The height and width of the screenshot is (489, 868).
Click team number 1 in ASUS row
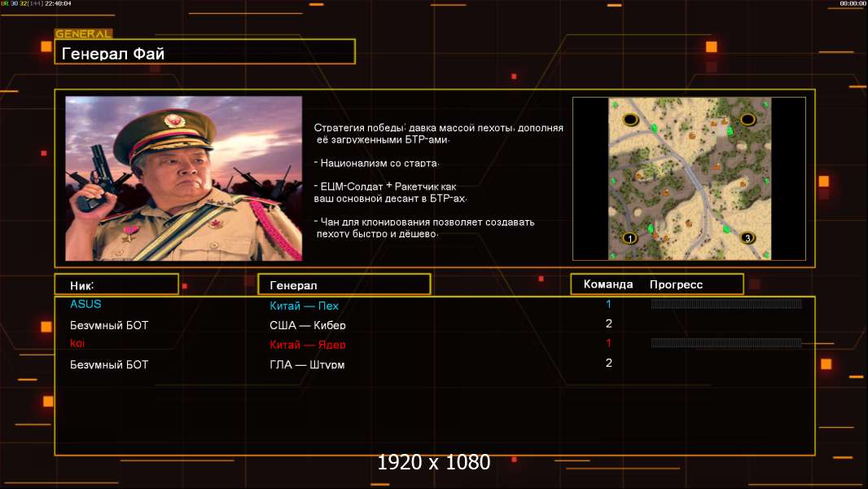(608, 304)
